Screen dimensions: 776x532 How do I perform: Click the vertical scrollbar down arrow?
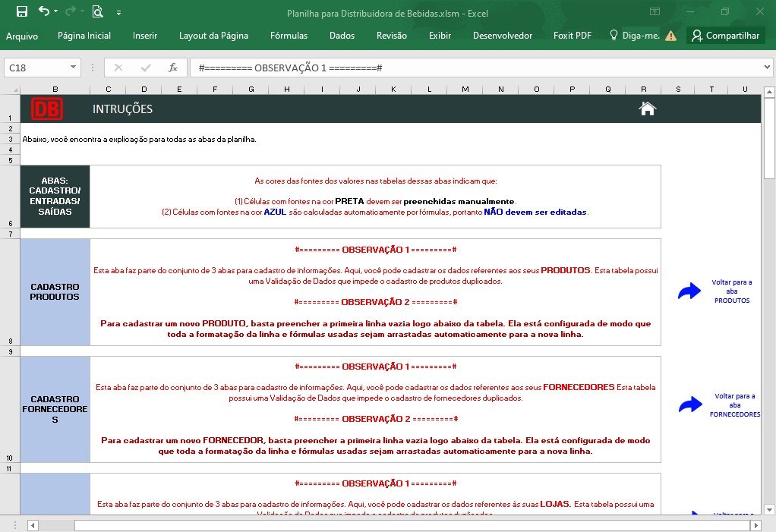tap(769, 509)
